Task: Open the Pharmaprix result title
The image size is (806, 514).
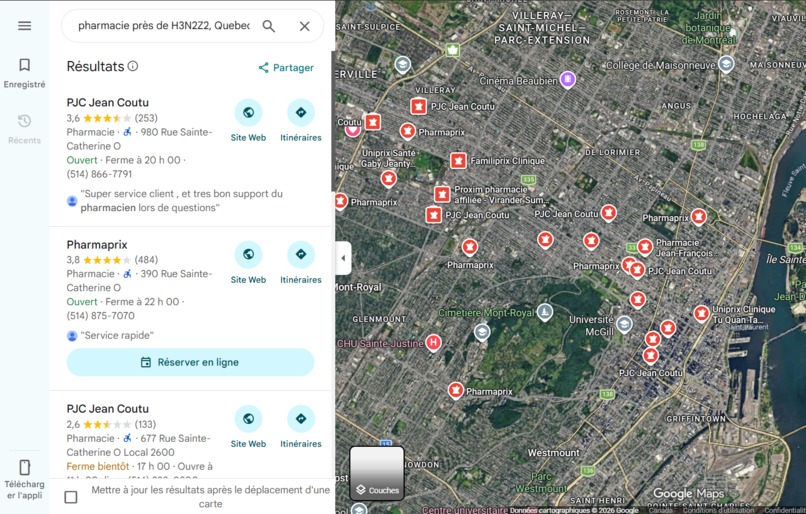Action: pyautogui.click(x=97, y=245)
